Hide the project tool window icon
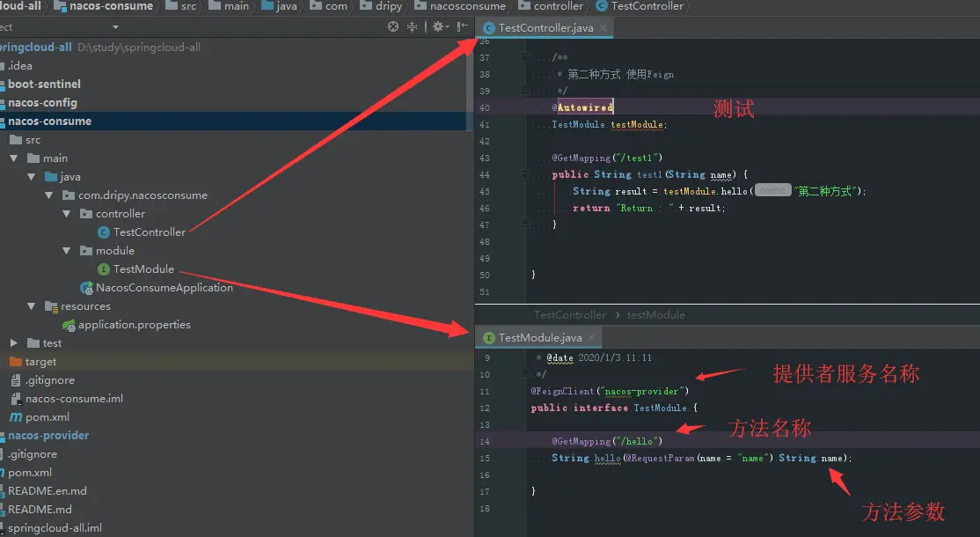The width and height of the screenshot is (980, 537). (463, 26)
